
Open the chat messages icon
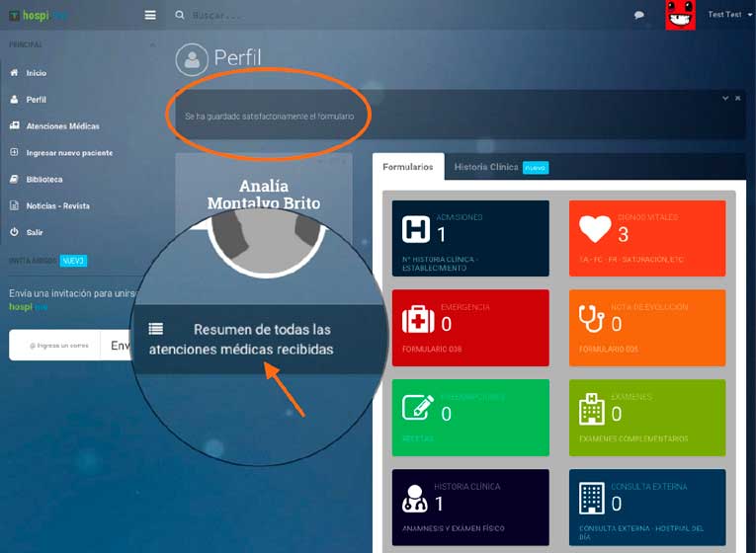tap(639, 16)
